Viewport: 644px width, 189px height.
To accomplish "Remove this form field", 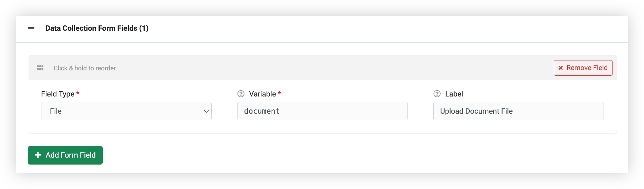I will point(583,68).
